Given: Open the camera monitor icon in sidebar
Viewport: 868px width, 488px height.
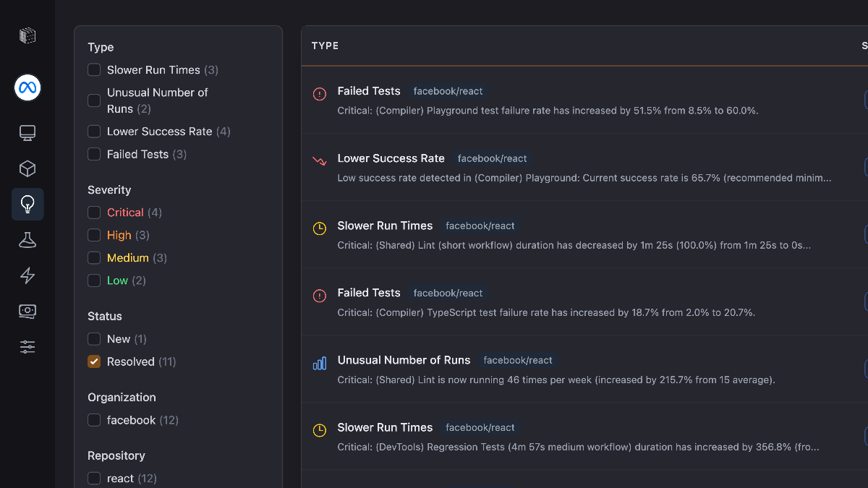Looking at the screenshot, I should point(27,311).
